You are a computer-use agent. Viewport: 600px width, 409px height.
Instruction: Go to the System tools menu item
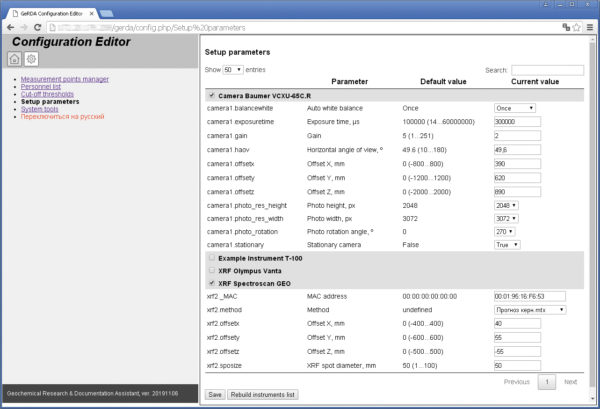click(x=39, y=109)
